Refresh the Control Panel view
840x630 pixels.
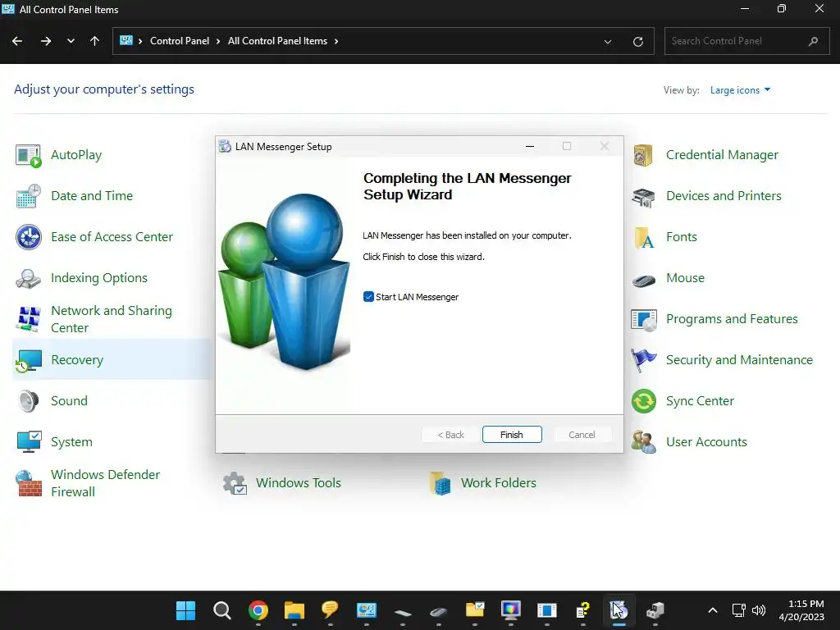coord(637,41)
